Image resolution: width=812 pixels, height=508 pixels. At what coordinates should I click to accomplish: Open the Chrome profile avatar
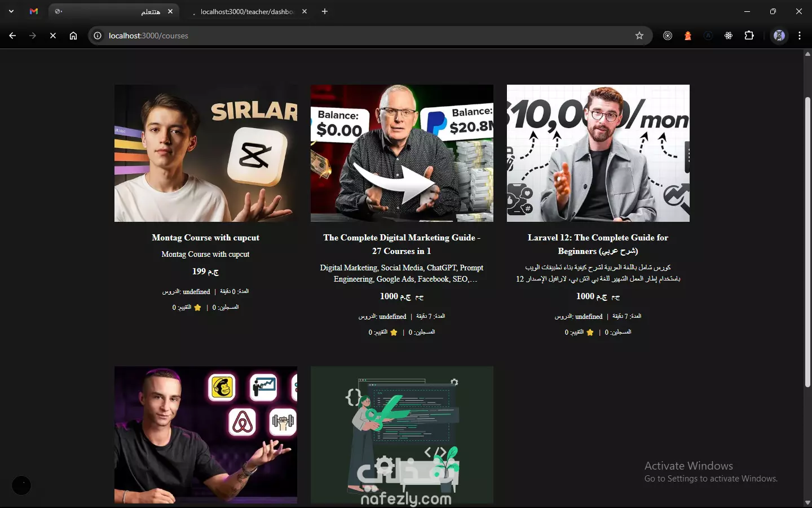pos(779,36)
